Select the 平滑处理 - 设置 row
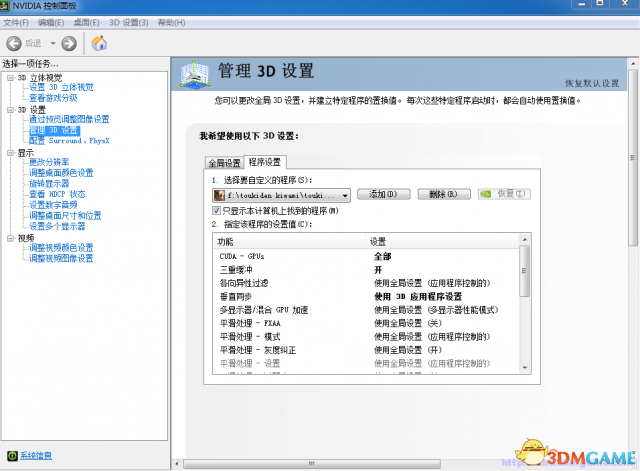This screenshot has height=471, width=640. [x=366, y=363]
